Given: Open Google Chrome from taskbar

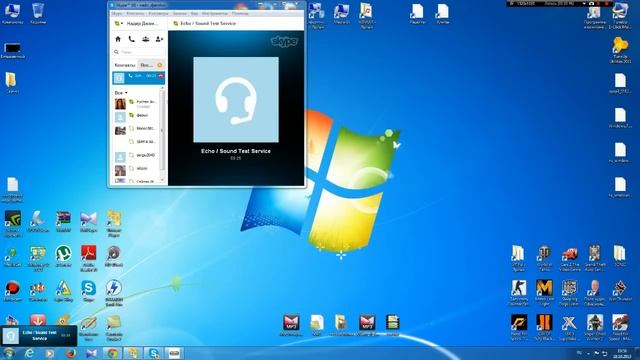Looking at the screenshot, I should click(113, 353).
